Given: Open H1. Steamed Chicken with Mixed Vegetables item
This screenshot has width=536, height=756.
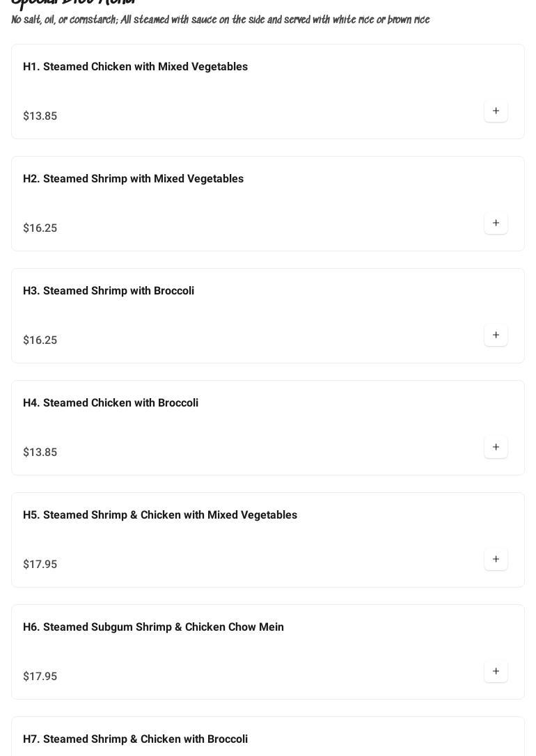Looking at the screenshot, I should click(x=135, y=67).
